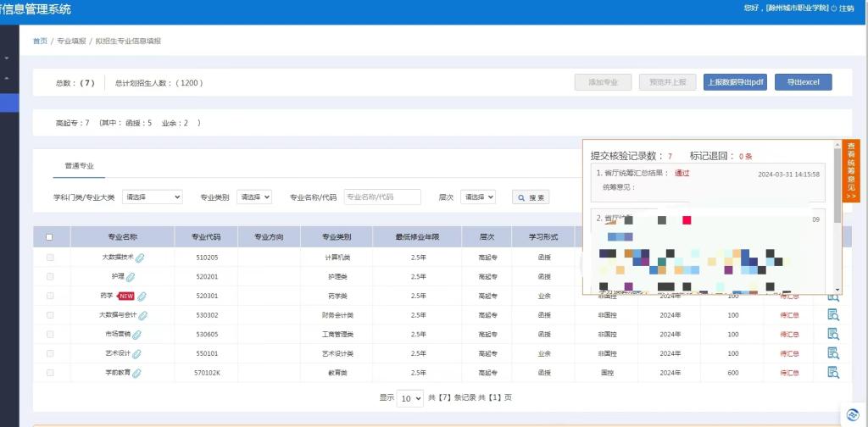This screenshot has width=868, height=427.
Task: Check the checkbox for 大数据技术 row
Action: 49,257
